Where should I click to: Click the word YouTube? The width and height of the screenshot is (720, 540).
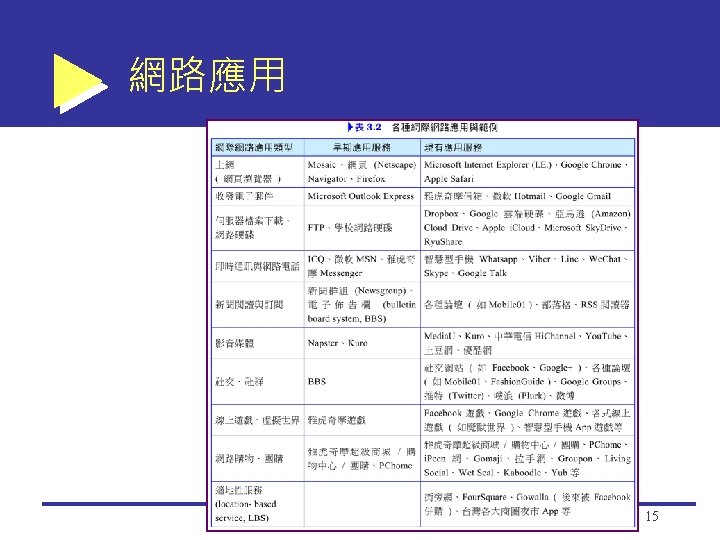[603, 336]
